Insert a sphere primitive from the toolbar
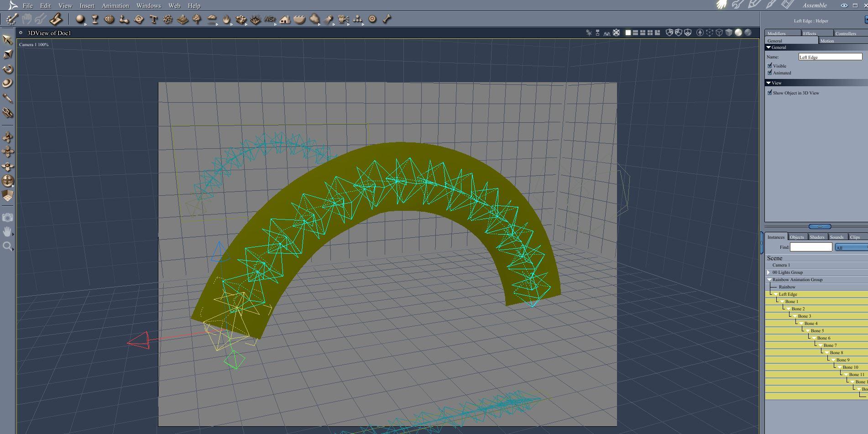This screenshot has width=868, height=434. pos(80,19)
